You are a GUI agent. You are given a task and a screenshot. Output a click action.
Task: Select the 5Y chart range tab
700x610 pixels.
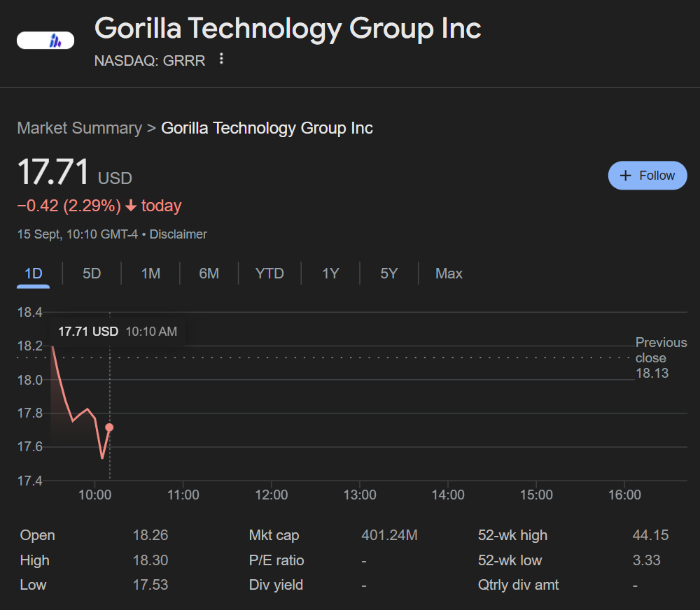(388, 274)
